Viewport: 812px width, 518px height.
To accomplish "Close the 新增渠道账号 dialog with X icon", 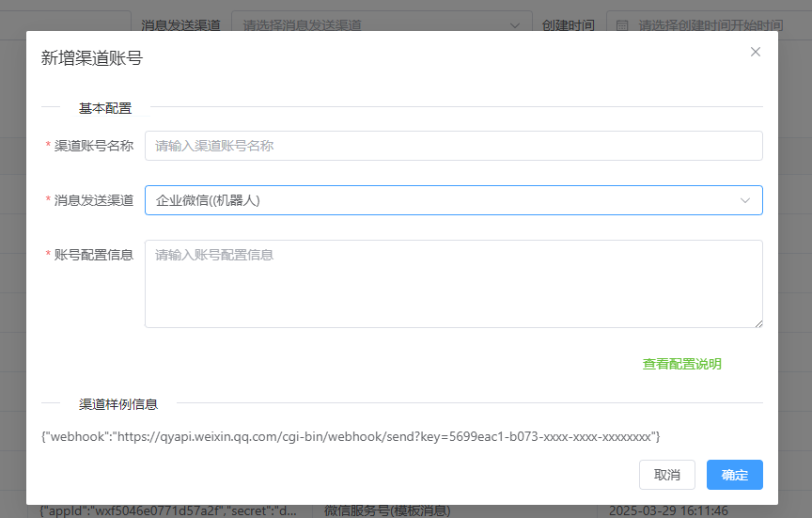I will tap(755, 52).
